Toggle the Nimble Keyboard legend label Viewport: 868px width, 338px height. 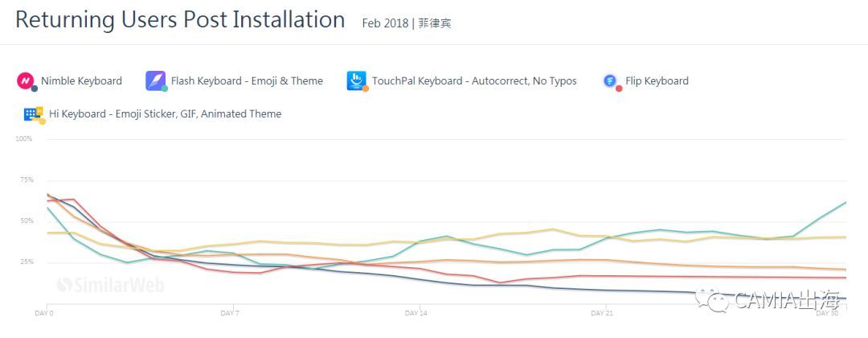pos(81,80)
